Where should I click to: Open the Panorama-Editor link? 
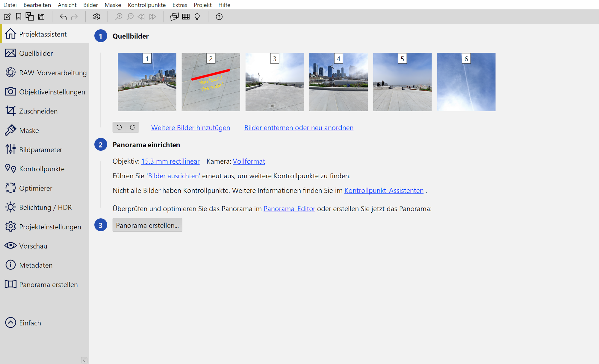(289, 209)
